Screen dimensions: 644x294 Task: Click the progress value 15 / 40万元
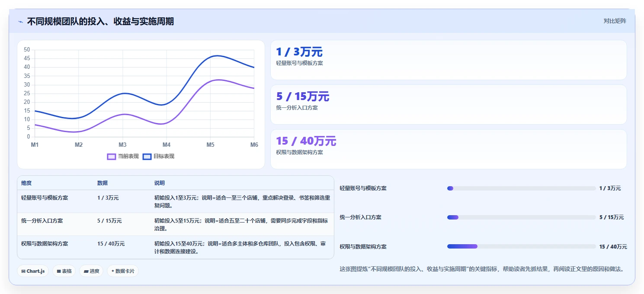613,247
